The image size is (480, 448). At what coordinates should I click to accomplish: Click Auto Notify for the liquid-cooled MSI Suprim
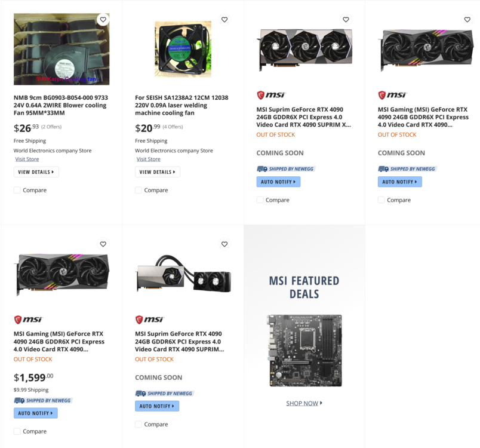click(x=157, y=406)
